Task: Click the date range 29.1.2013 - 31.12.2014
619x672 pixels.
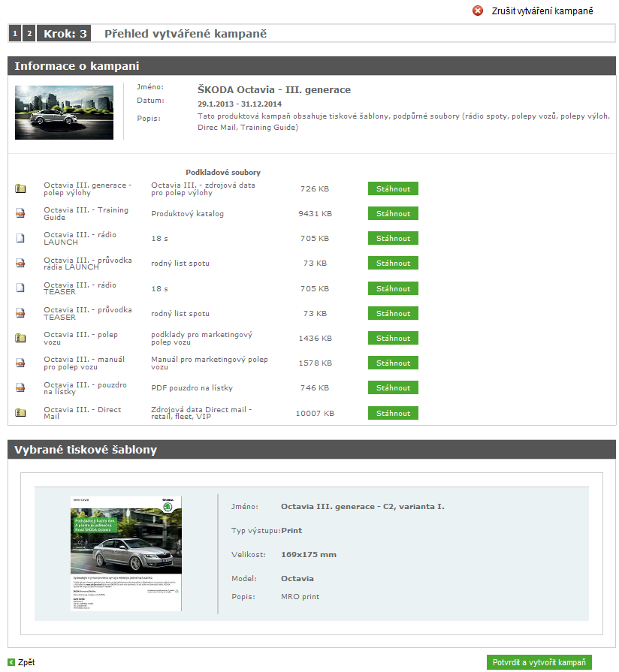Action: point(240,104)
